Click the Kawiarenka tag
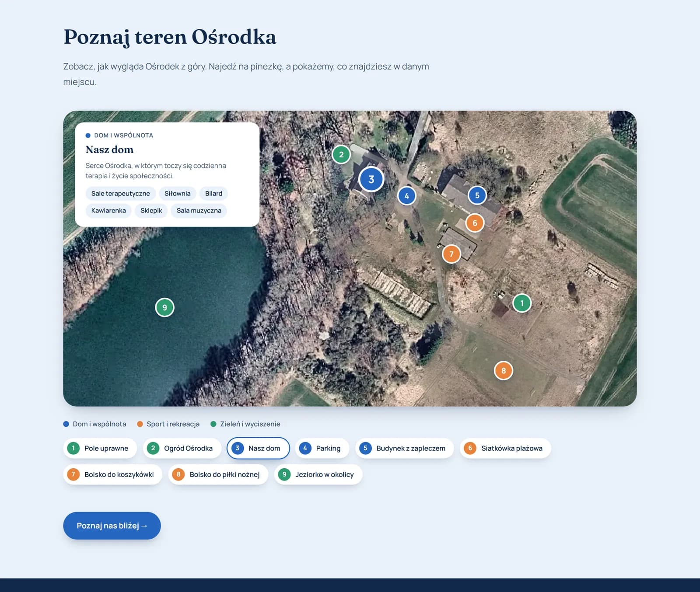Screen dimensions: 700x592 pyautogui.click(x=108, y=211)
